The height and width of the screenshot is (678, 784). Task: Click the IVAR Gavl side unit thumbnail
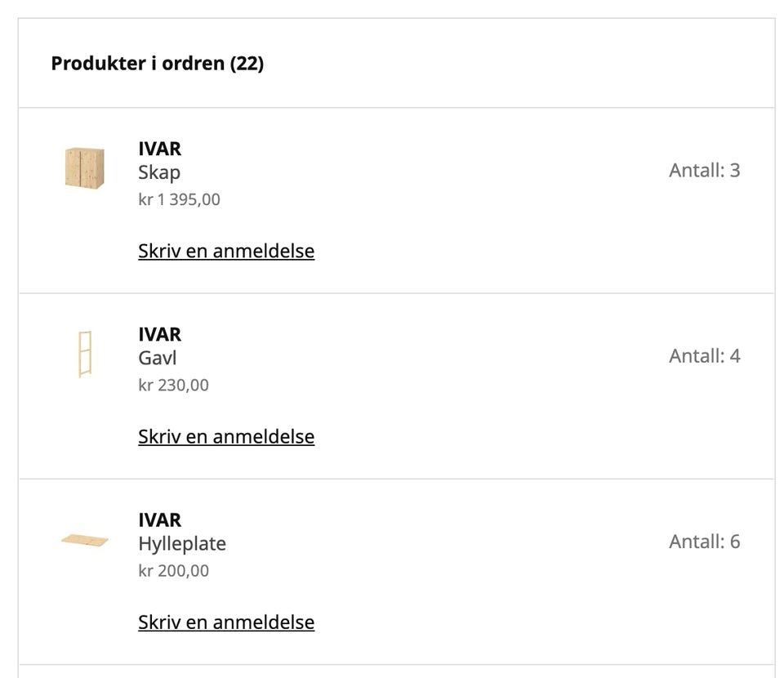coord(84,354)
